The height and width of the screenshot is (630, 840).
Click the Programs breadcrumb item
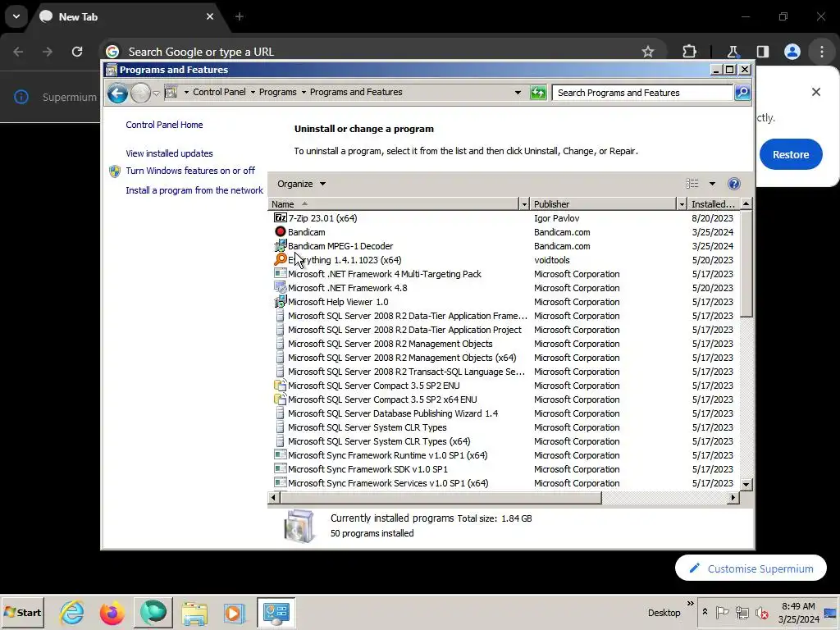tap(277, 92)
